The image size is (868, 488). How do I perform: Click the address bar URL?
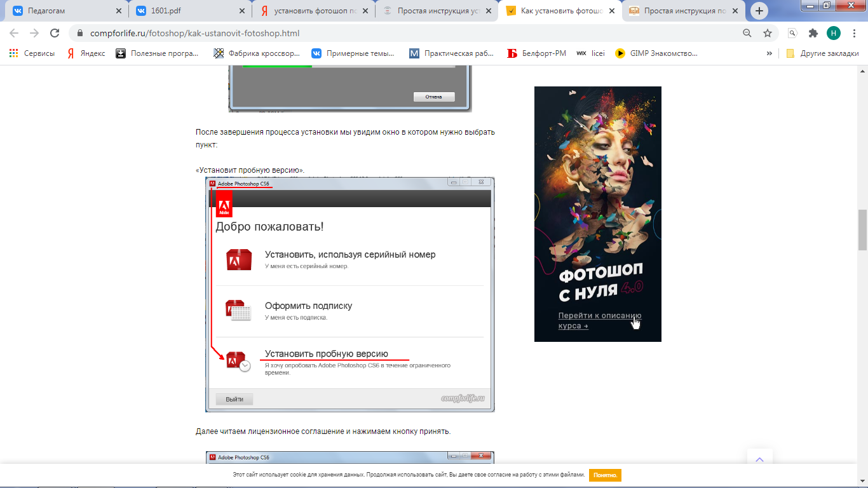(x=194, y=33)
